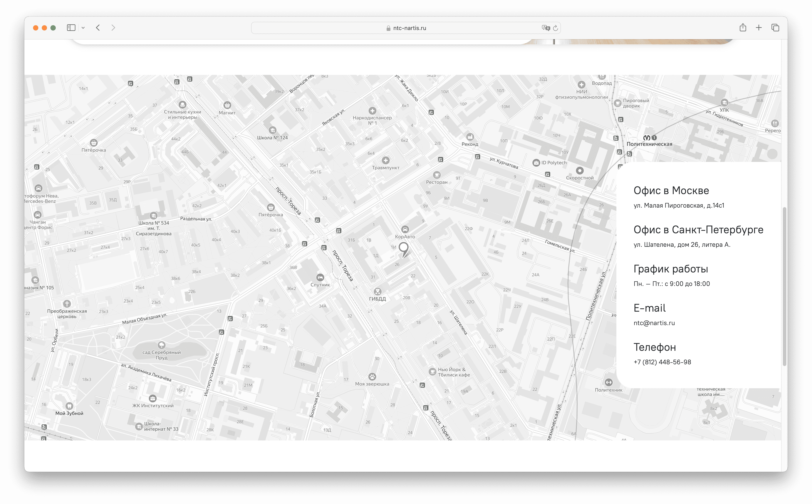Click the Политехническая metro station icon
The width and height of the screenshot is (812, 504).
click(x=647, y=138)
